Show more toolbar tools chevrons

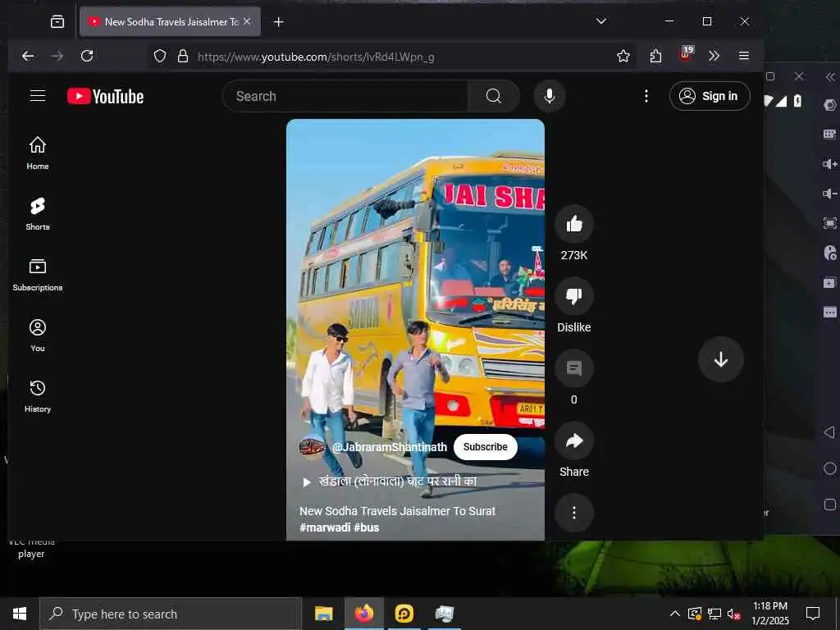point(714,56)
